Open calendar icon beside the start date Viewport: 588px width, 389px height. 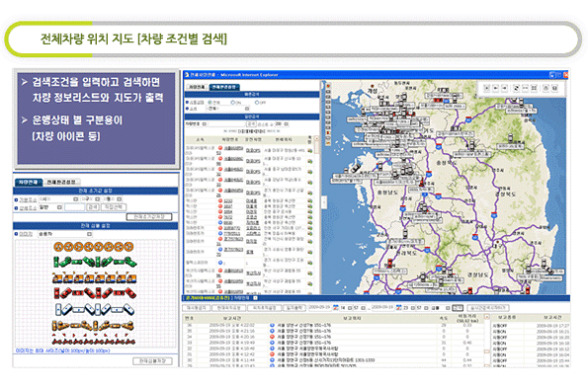click(336, 308)
